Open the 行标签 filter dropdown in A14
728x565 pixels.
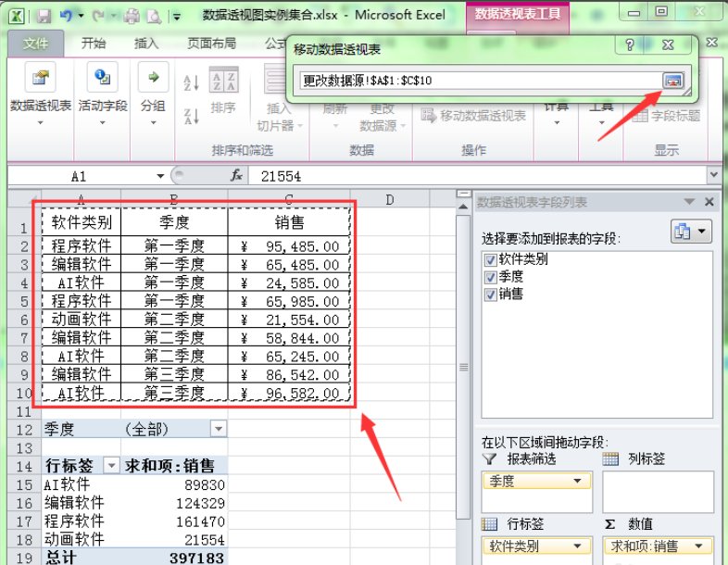point(111,465)
